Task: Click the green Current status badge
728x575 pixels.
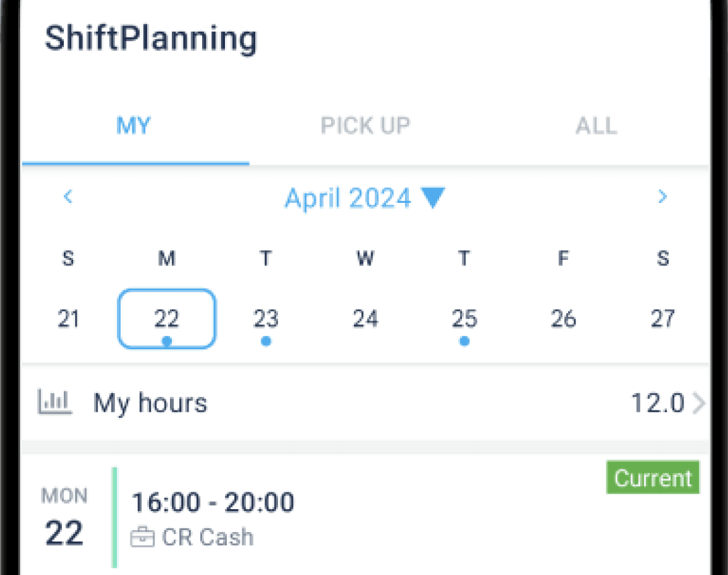Action: 653,478
